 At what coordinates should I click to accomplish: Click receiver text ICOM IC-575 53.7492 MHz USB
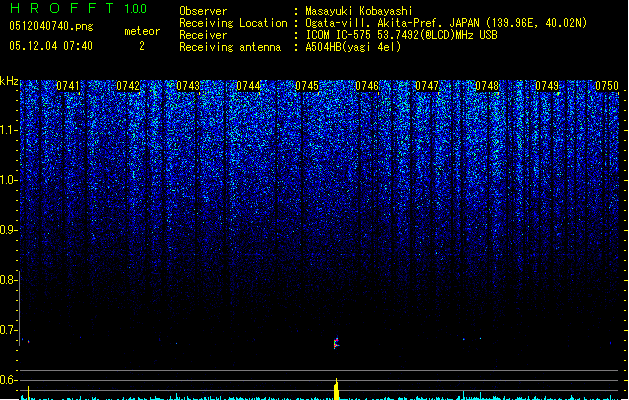pyautogui.click(x=401, y=35)
